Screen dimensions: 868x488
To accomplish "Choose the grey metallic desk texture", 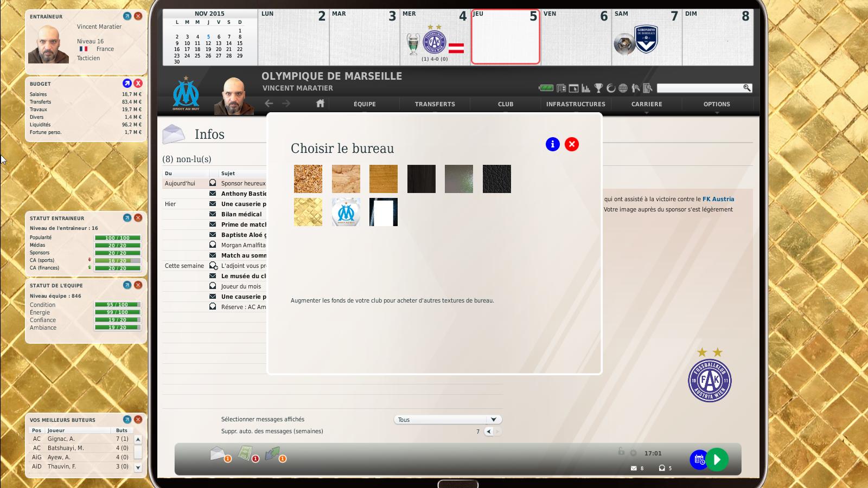I will [459, 179].
